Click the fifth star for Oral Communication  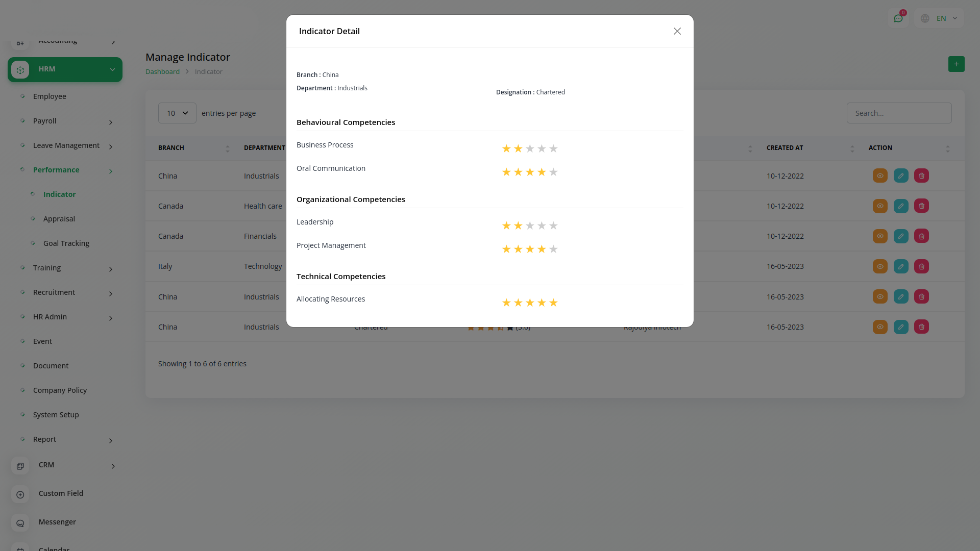click(x=553, y=172)
